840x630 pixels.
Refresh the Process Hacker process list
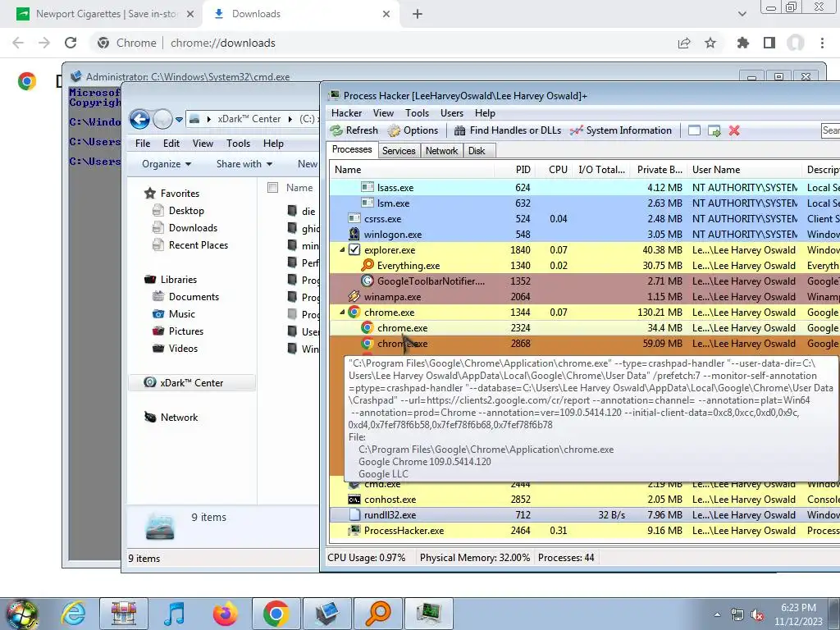point(354,130)
